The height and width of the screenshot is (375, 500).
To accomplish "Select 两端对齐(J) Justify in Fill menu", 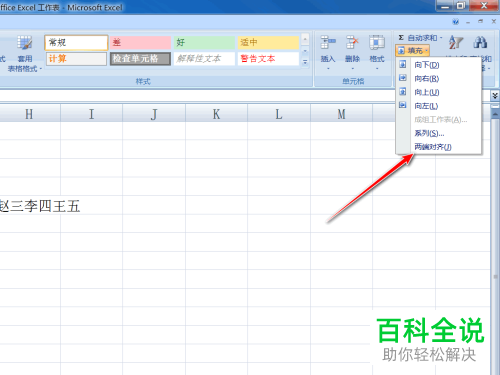I will (439, 147).
